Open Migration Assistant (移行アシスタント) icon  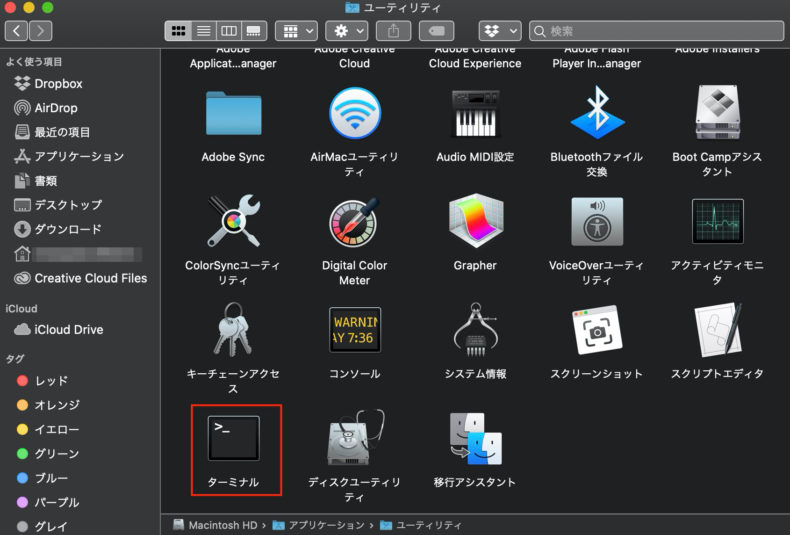(x=476, y=438)
